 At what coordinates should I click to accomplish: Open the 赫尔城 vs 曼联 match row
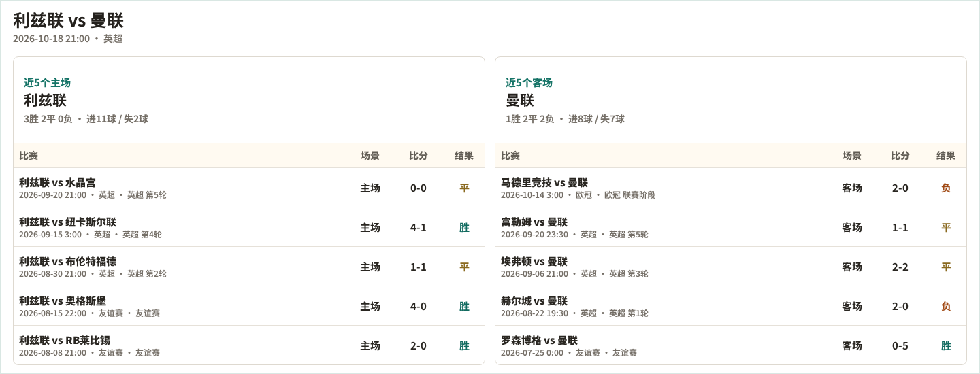[x=731, y=306]
